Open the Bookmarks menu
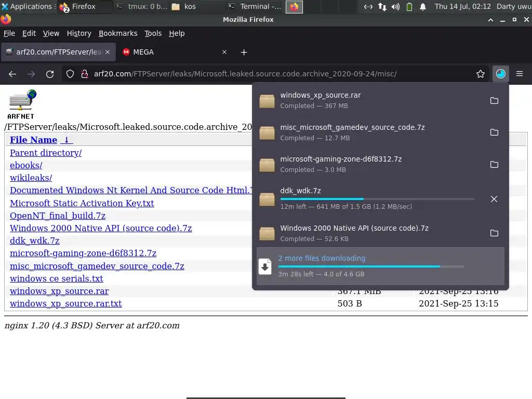 pos(118,33)
